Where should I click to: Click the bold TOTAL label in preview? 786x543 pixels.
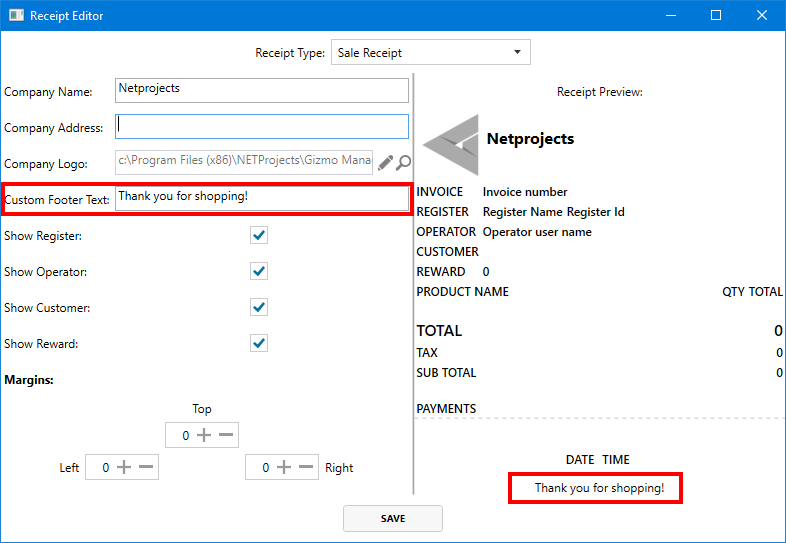439,331
